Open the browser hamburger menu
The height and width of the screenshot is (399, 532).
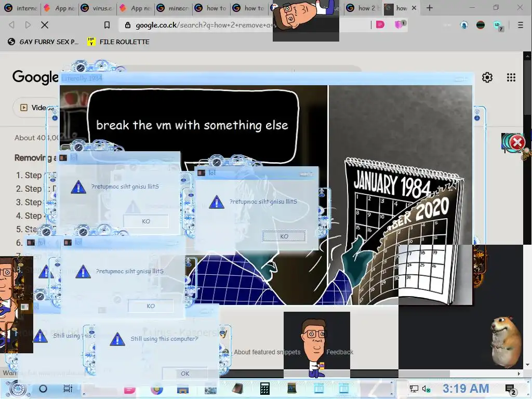click(x=520, y=25)
